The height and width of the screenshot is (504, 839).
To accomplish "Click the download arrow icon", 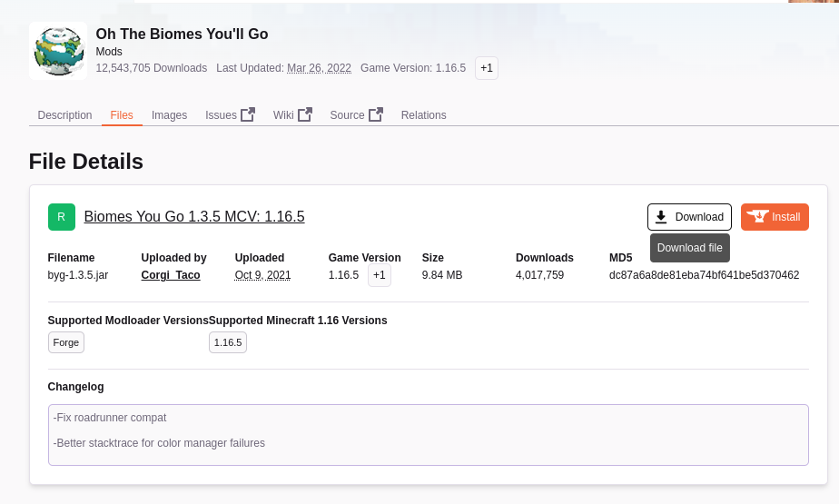I will [661, 217].
